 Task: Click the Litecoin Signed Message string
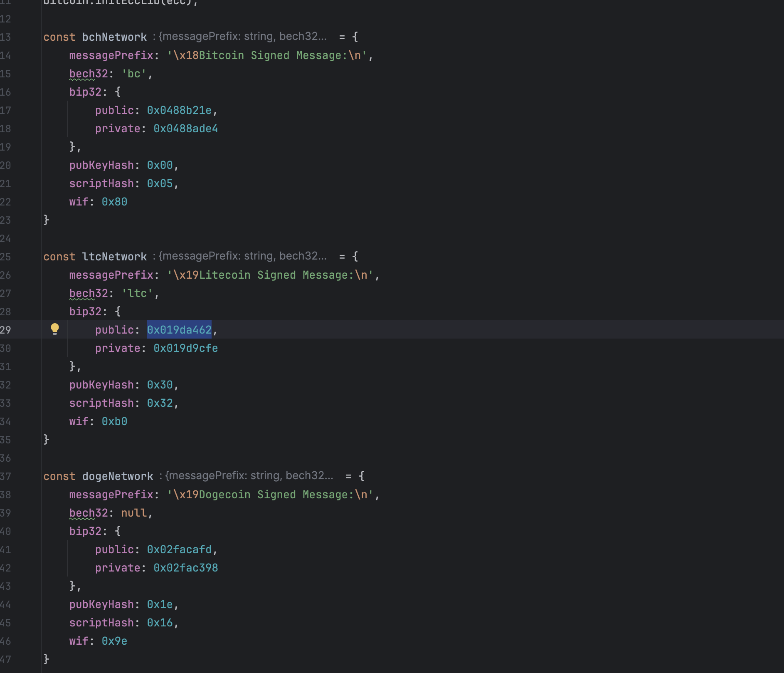tap(270, 275)
